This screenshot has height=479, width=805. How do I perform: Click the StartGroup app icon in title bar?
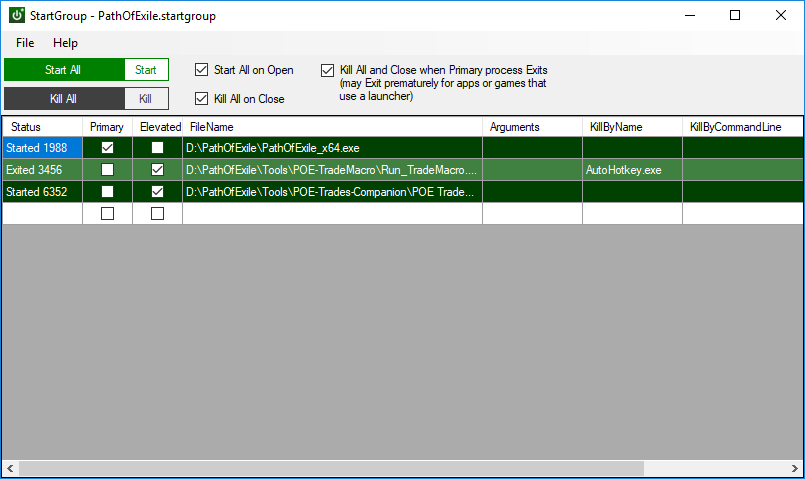click(17, 15)
